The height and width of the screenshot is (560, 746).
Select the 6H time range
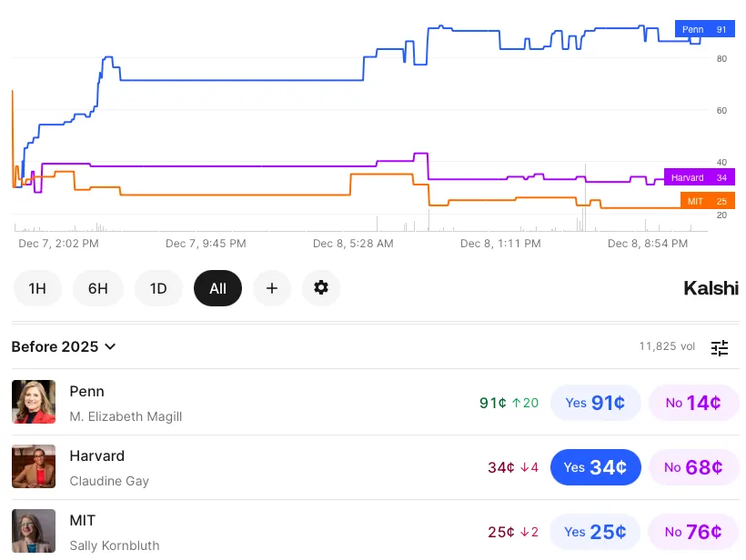pos(98,288)
